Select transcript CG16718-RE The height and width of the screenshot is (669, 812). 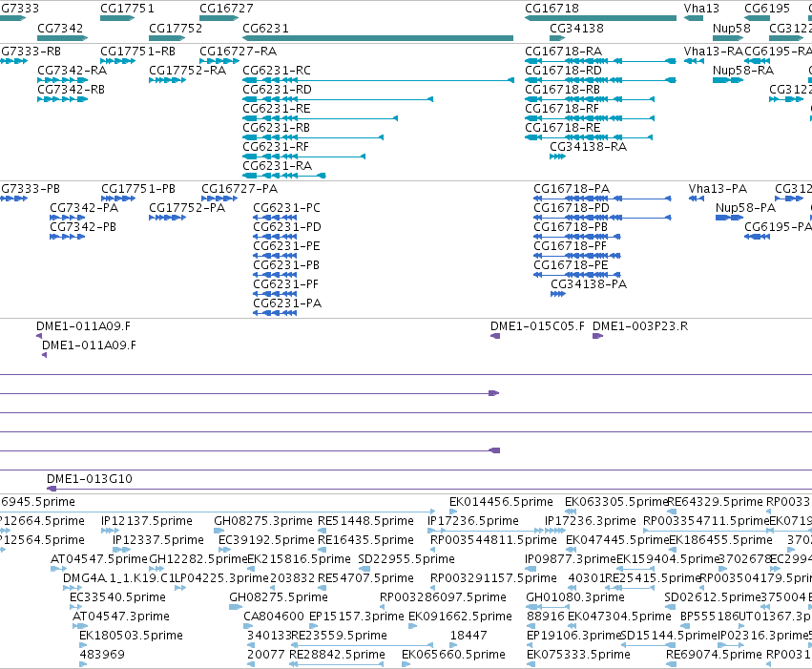562,128
